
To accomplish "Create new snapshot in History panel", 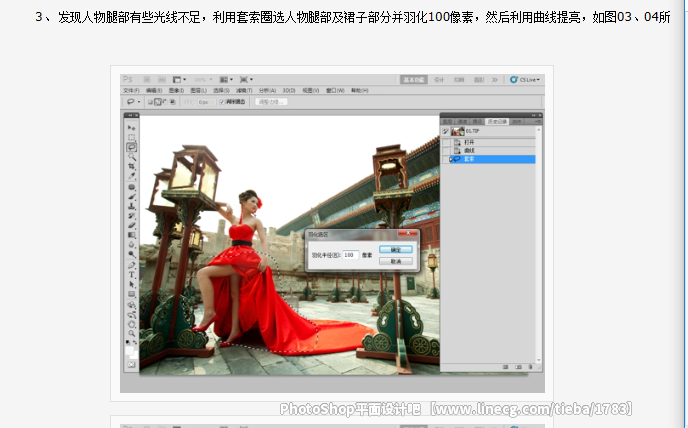I will pyautogui.click(x=518, y=367).
